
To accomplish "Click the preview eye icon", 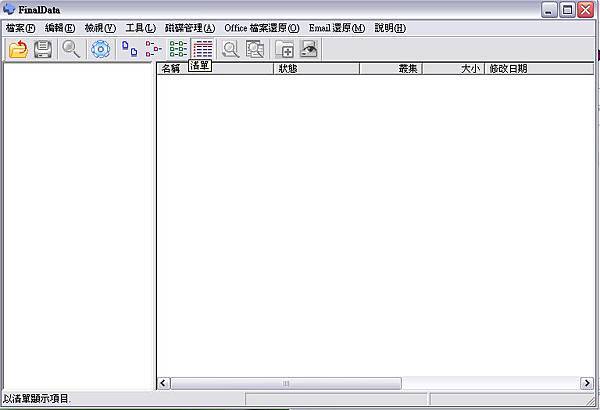I will tap(309, 49).
